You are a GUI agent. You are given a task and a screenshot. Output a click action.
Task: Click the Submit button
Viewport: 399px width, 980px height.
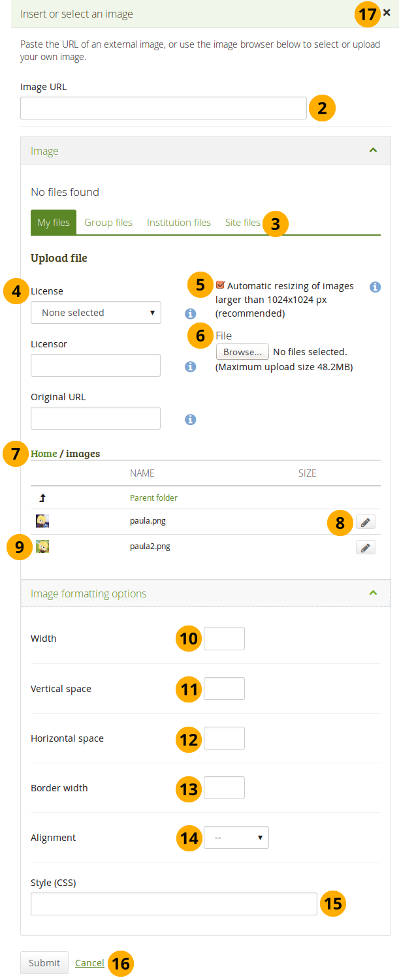[44, 962]
